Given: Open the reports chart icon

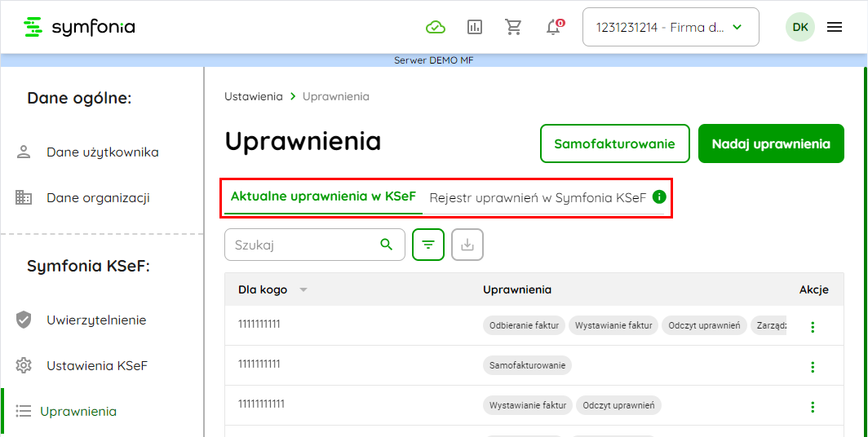Looking at the screenshot, I should (475, 27).
